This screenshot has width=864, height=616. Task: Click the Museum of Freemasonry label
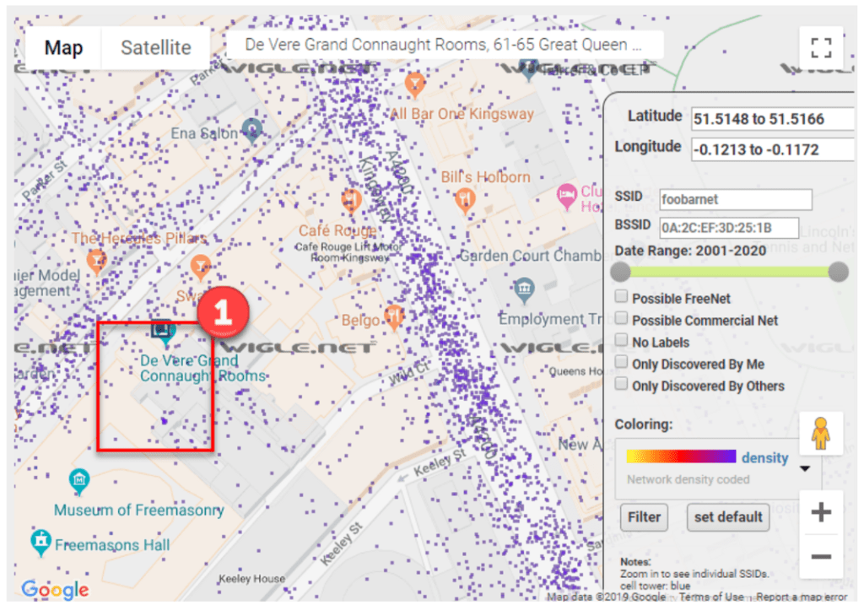[139, 511]
